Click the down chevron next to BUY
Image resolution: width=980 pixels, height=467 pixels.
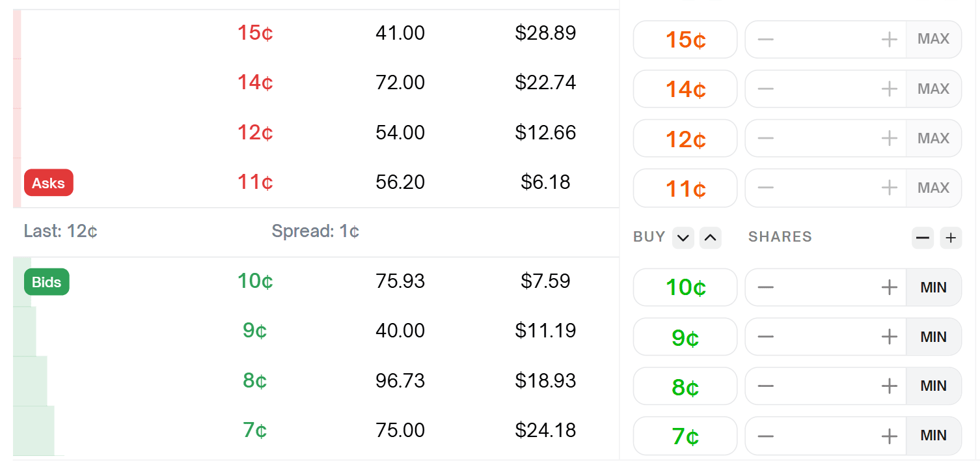(x=683, y=238)
